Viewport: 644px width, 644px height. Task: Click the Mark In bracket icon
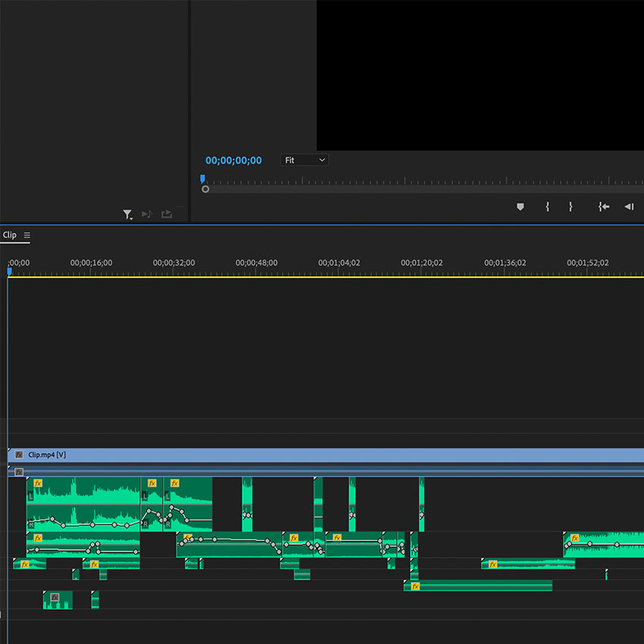pos(547,207)
